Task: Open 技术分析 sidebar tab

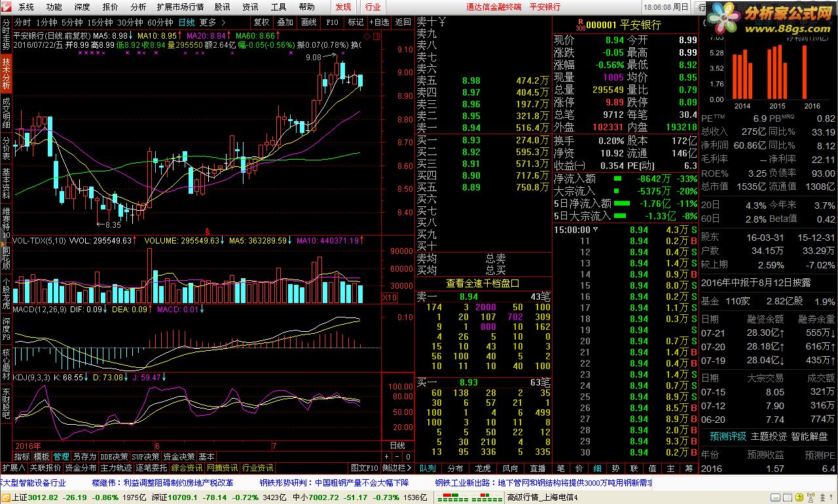Action: [x=6, y=73]
